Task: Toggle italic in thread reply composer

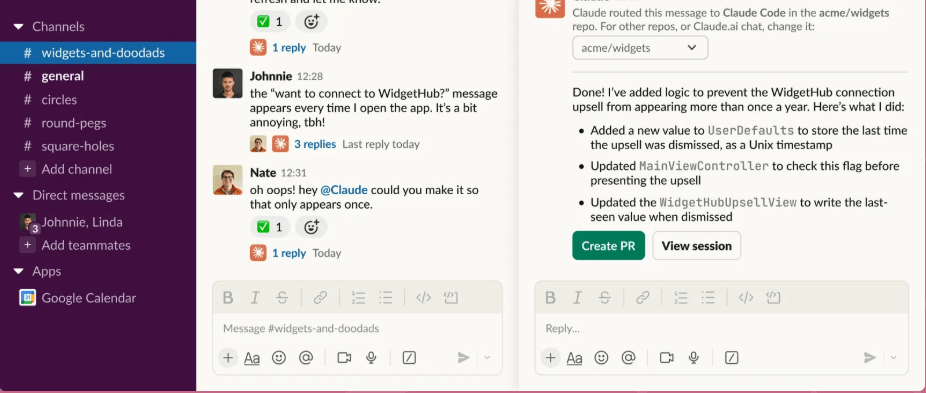Action: click(x=578, y=298)
